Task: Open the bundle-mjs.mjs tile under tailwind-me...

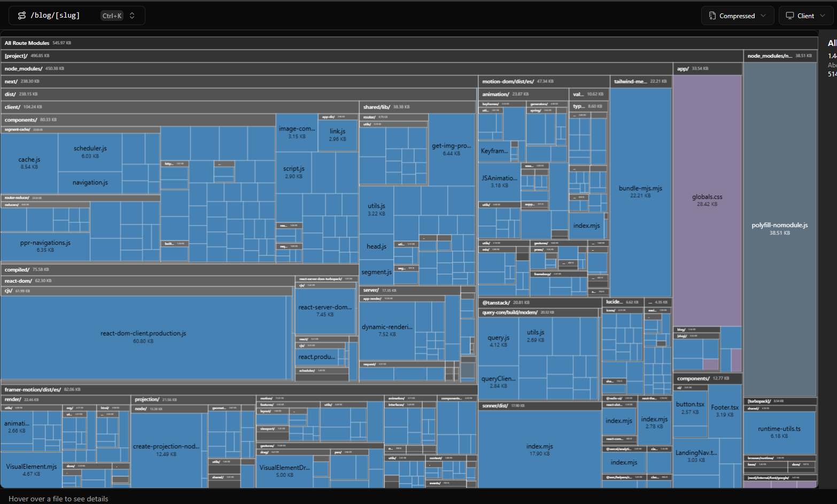Action: pyautogui.click(x=640, y=188)
